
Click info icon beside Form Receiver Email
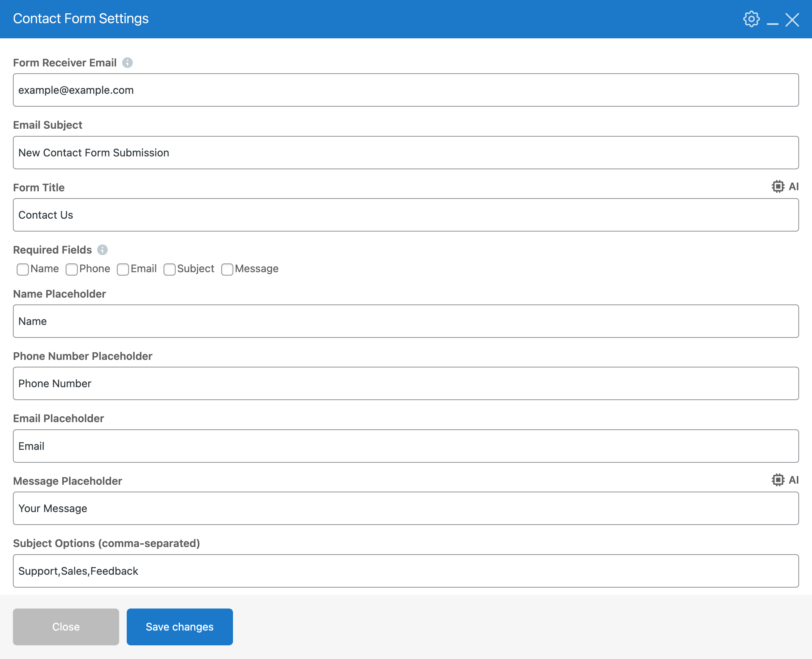[127, 63]
